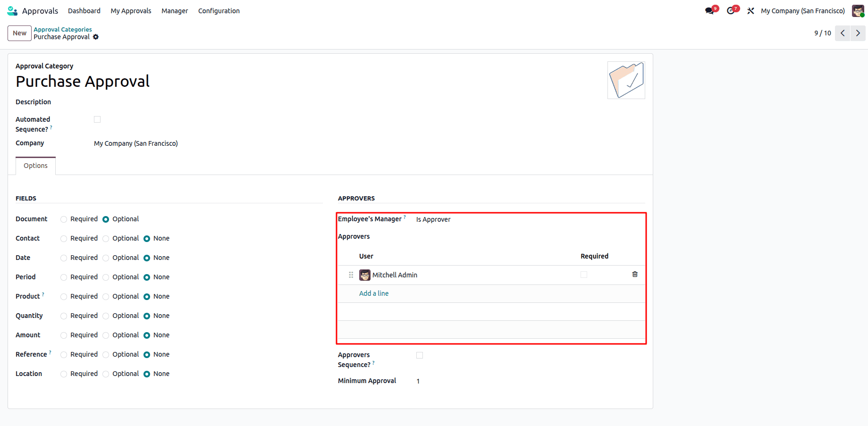Sort approvers by Required column header

[594, 256]
